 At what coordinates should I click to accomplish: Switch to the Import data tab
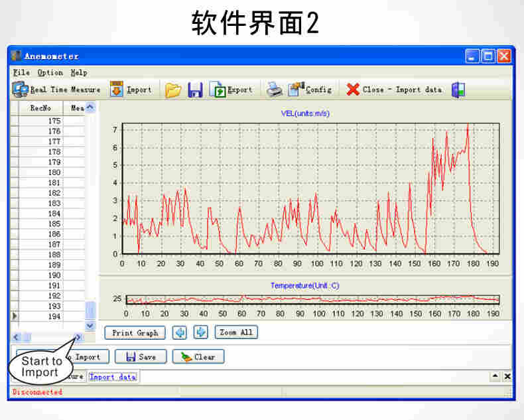click(x=113, y=377)
